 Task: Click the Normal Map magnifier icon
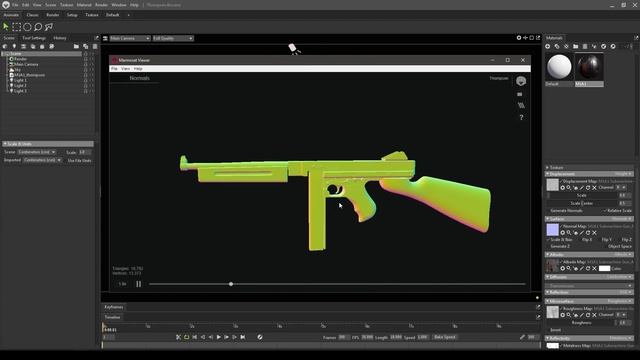(569, 233)
